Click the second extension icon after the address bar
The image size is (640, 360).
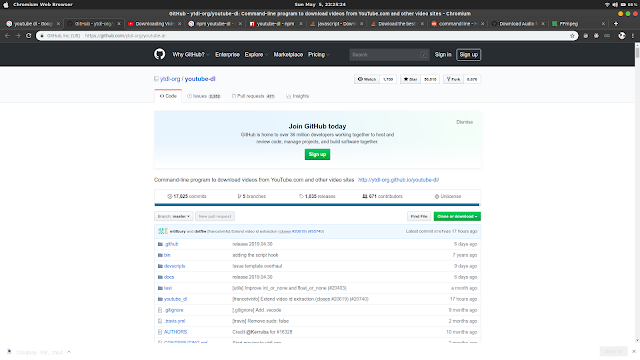pos(596,36)
